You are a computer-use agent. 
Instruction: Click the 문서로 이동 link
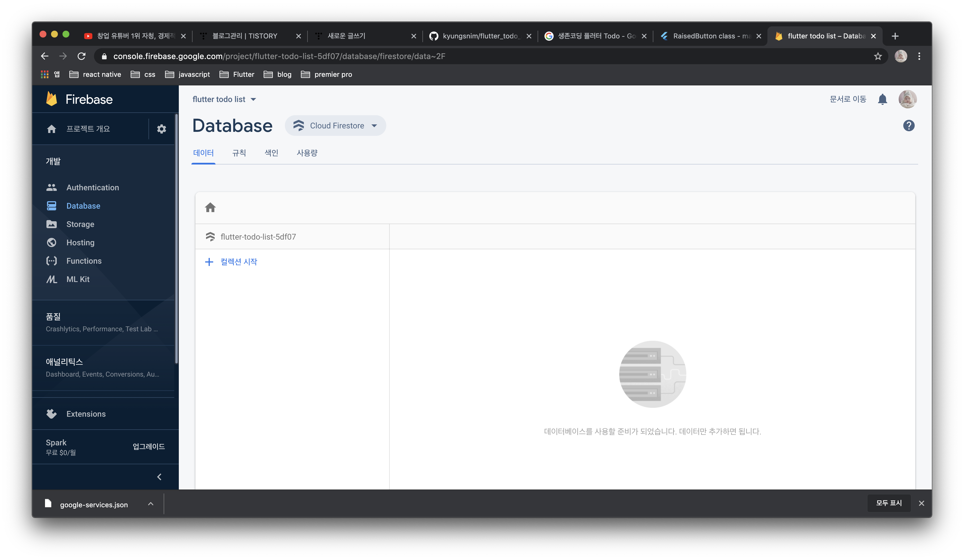(848, 99)
